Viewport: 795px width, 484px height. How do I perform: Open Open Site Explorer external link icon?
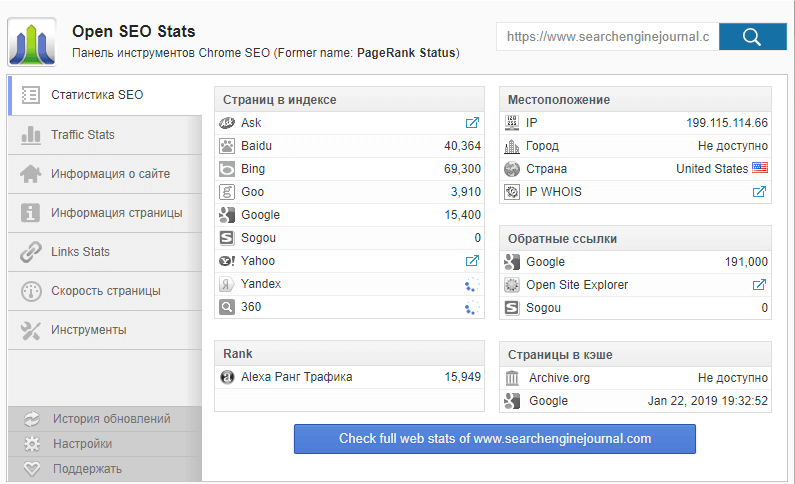click(759, 285)
